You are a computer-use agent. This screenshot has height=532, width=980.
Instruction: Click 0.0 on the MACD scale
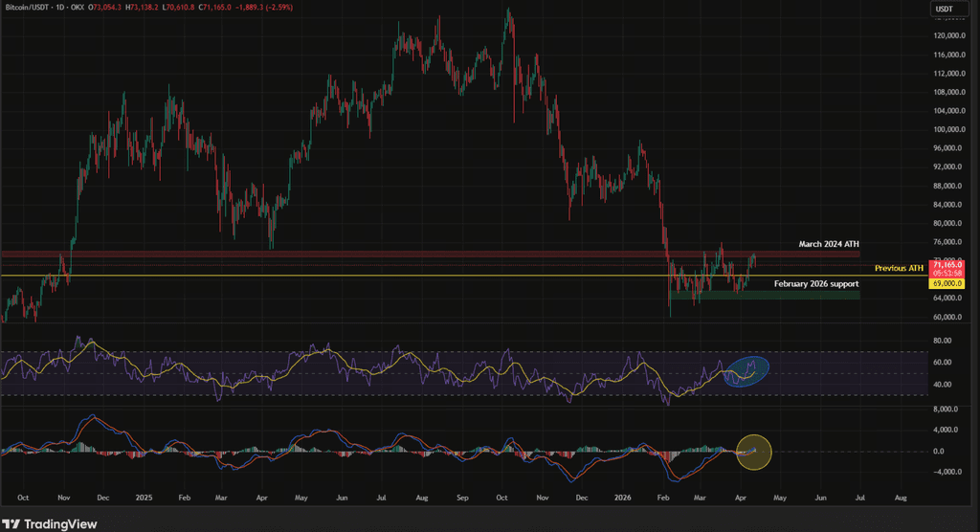click(938, 452)
